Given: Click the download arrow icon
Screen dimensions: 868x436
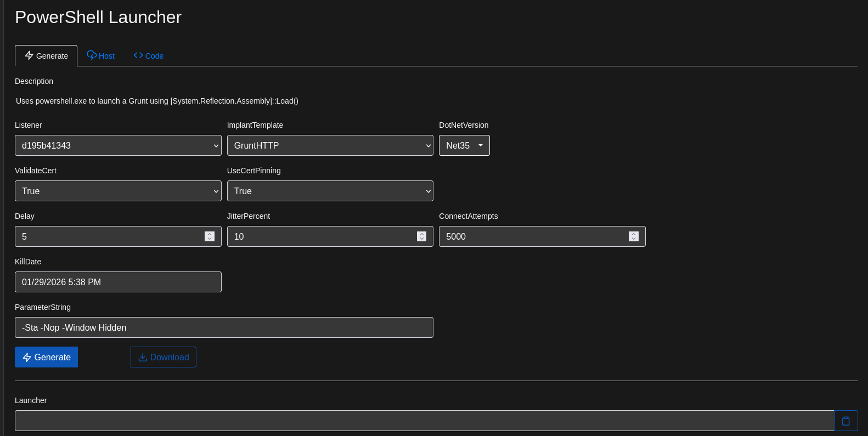Looking at the screenshot, I should (143, 357).
